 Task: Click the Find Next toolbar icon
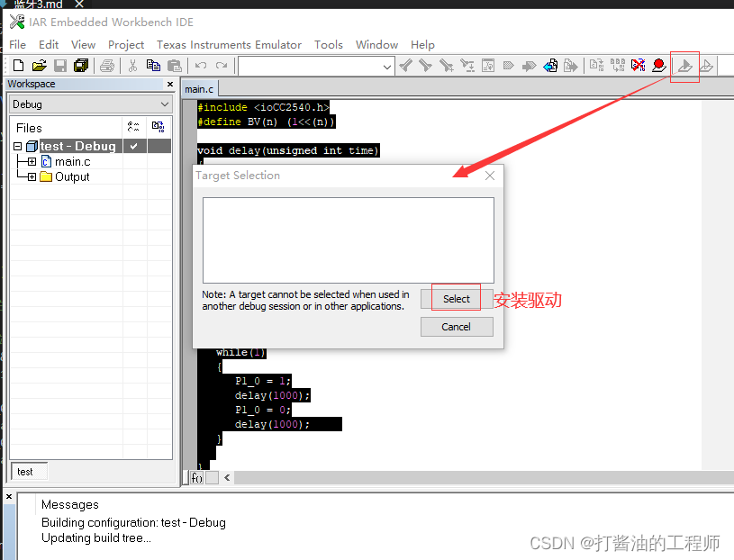click(425, 66)
